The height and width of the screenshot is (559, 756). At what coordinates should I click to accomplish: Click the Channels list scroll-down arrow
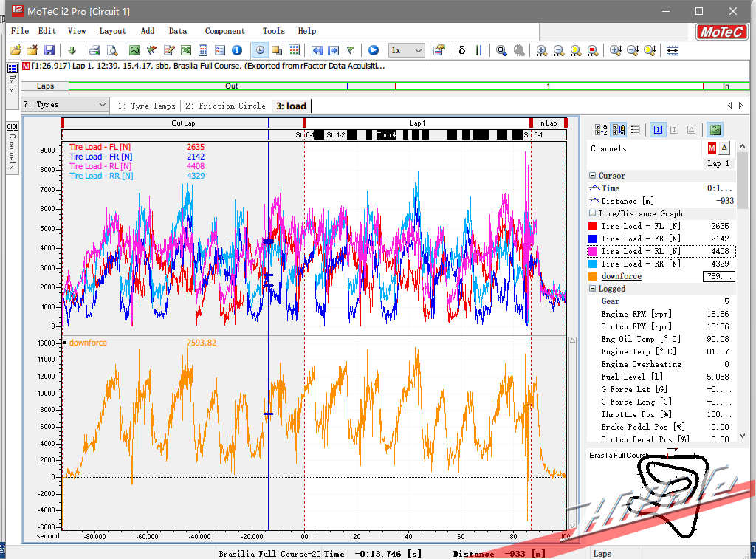click(743, 435)
